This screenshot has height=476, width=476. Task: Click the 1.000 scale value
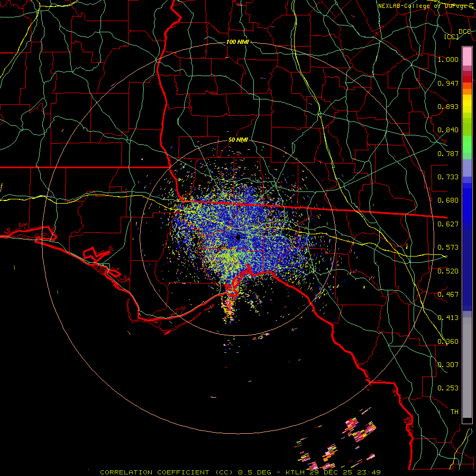pos(448,59)
